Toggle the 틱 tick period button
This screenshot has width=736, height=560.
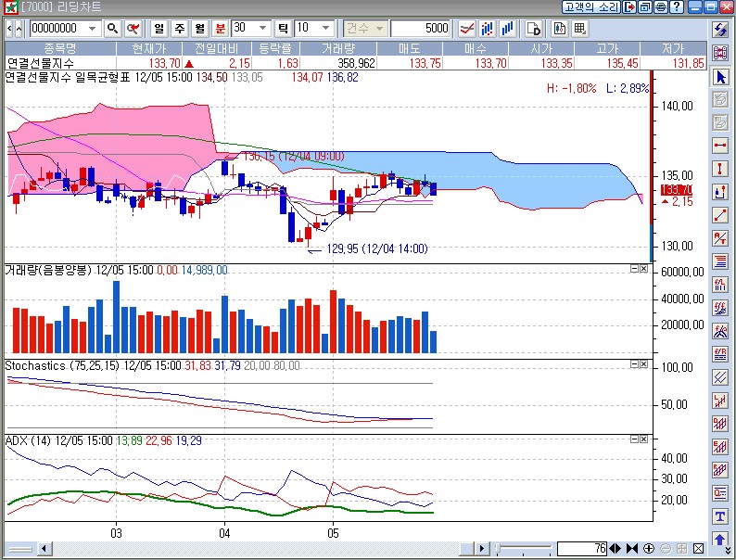284,28
